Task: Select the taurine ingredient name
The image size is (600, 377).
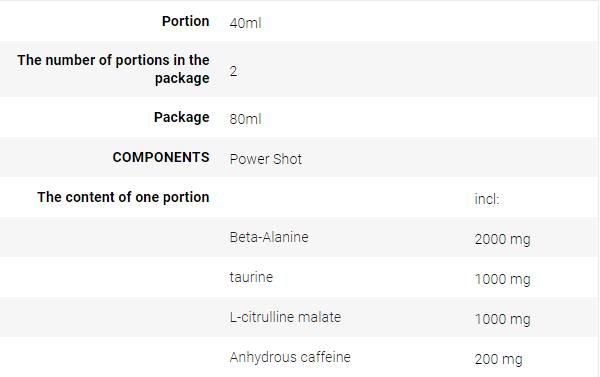Action: click(x=251, y=277)
